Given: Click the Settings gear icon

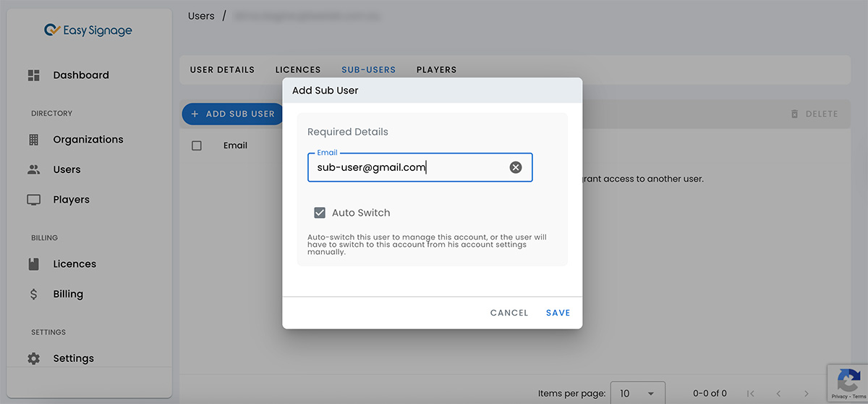Looking at the screenshot, I should 33,358.
